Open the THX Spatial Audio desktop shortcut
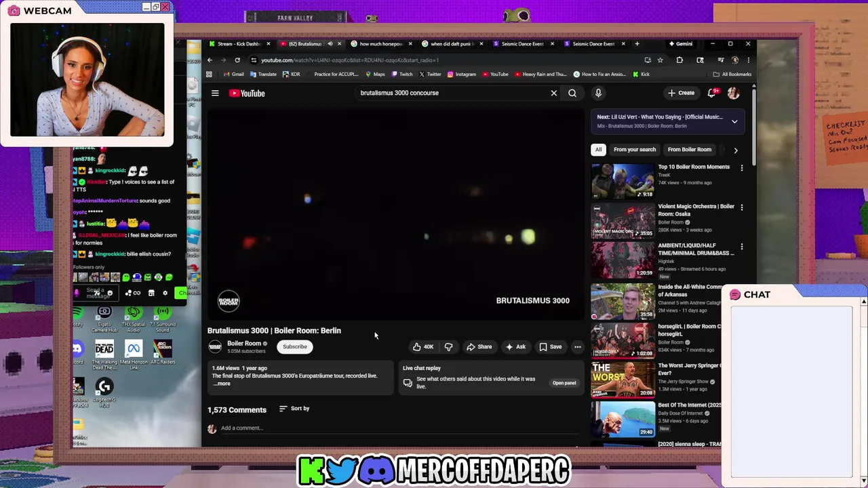Viewport: 868px width, 488px height. [x=134, y=319]
